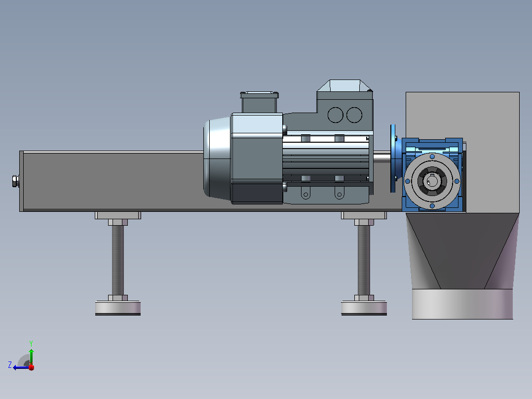Click the Y label on the axis triad
This screenshot has height=399, width=532.
(31, 343)
